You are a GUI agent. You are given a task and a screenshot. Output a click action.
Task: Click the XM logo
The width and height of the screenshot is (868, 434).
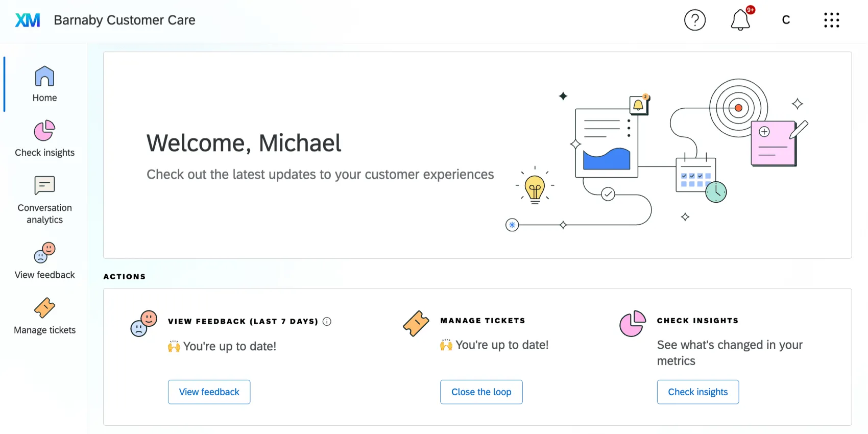point(28,19)
